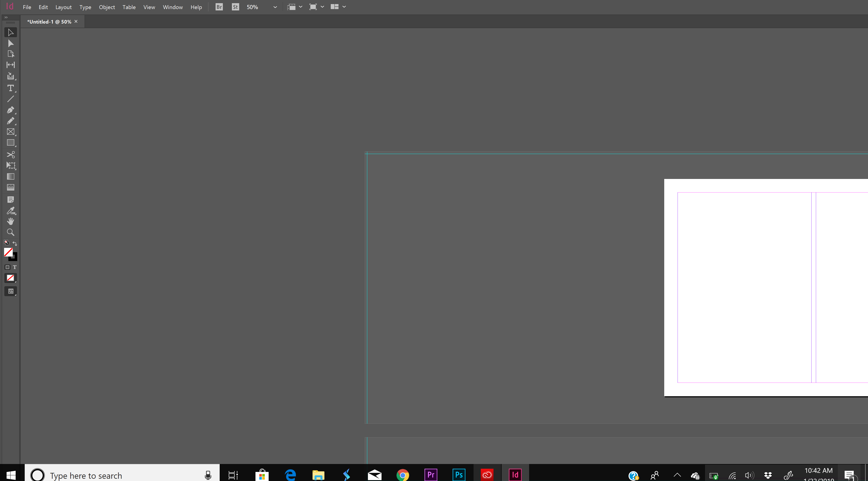Select the Hand tool
This screenshot has width=868, height=481.
(x=10, y=221)
